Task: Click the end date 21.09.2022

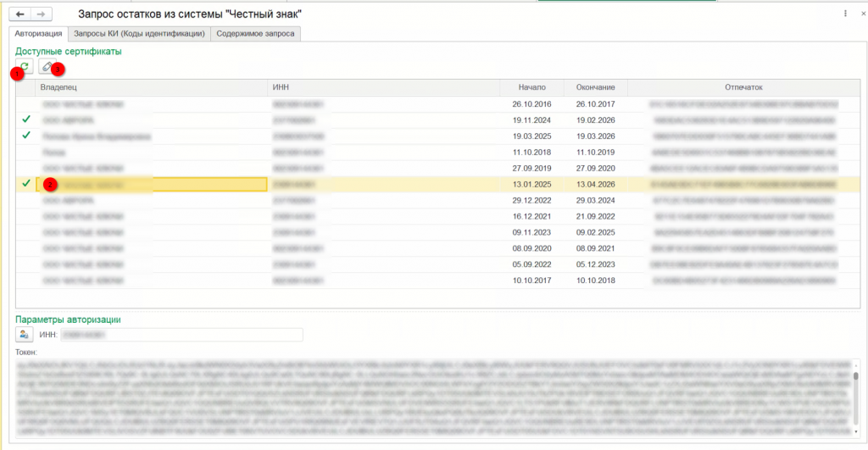Action: point(596,216)
